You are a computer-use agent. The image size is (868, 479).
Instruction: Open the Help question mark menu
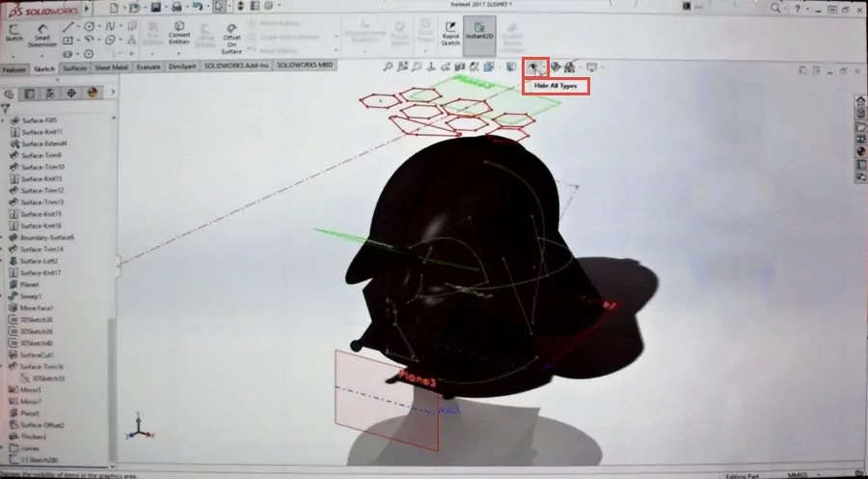point(798,8)
